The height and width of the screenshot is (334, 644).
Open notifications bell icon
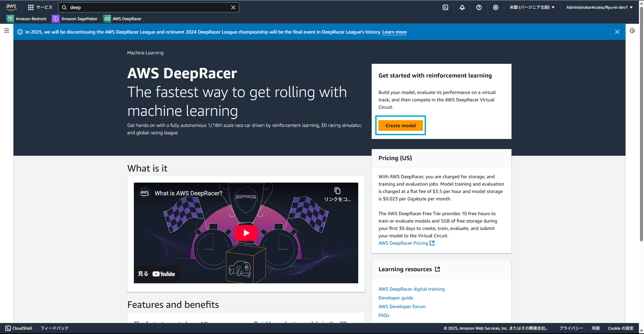462,7
